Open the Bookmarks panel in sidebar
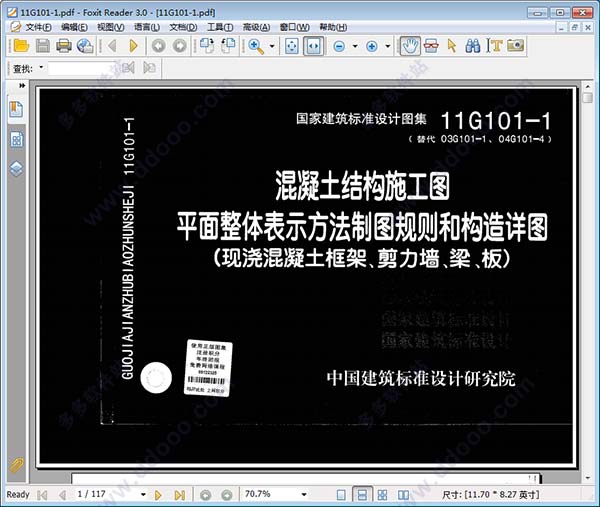 click(x=17, y=111)
